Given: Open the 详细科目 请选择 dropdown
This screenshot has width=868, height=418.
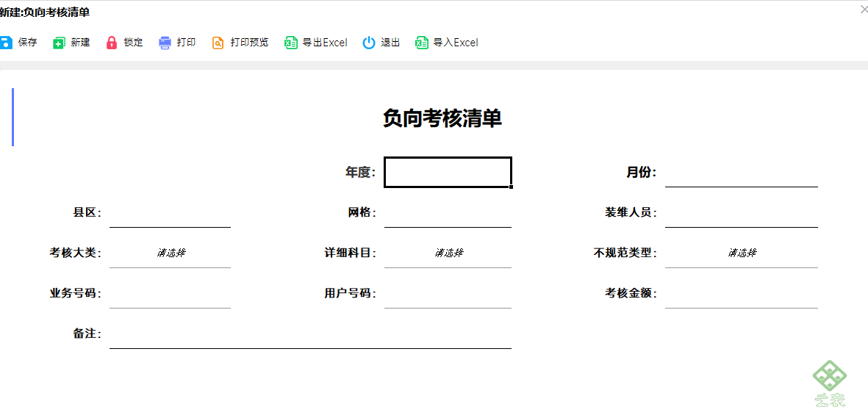Looking at the screenshot, I should coord(448,253).
